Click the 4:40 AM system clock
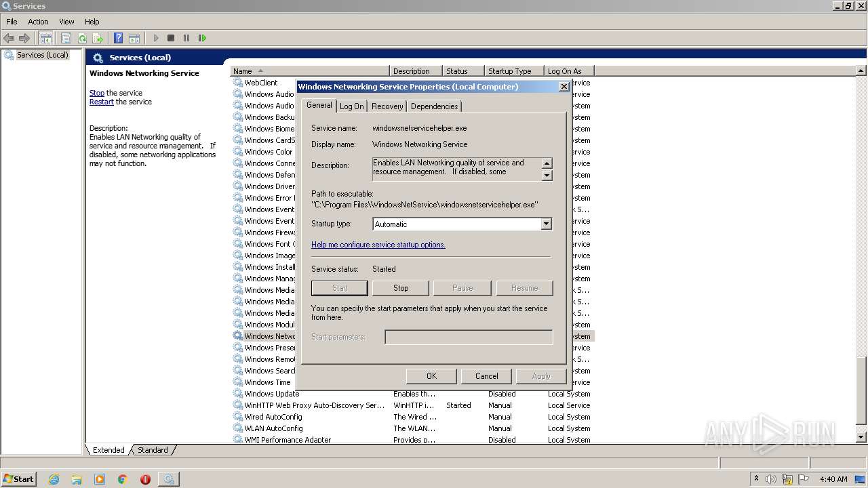Screen dimensions: 868x488 pyautogui.click(x=833, y=479)
